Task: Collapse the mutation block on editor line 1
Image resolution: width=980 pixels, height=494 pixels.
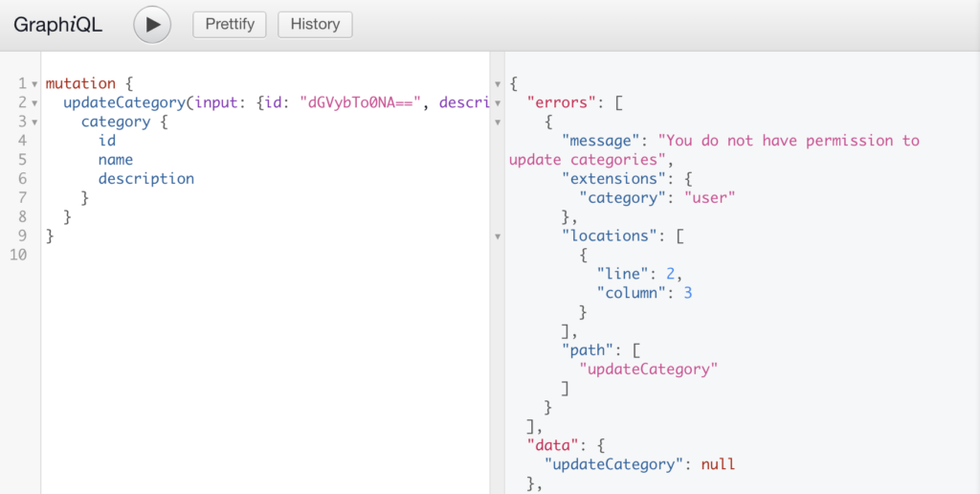Action: coord(34,84)
